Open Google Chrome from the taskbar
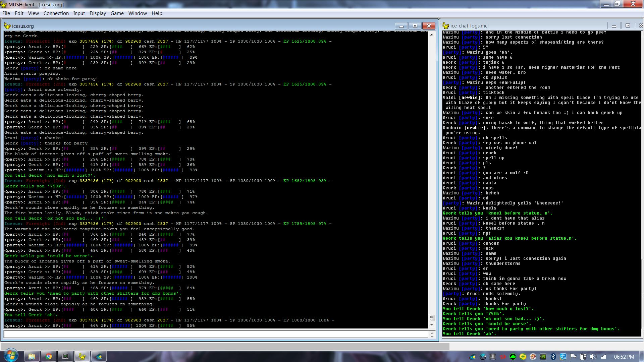Screen dimensions: 644x362 [x=49, y=356]
